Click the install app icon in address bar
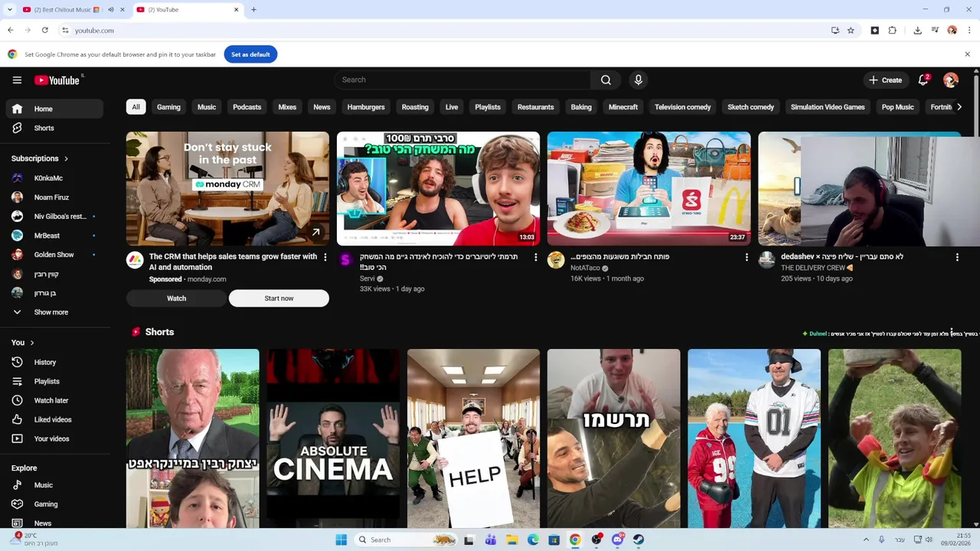The image size is (980, 551). pos(835,31)
